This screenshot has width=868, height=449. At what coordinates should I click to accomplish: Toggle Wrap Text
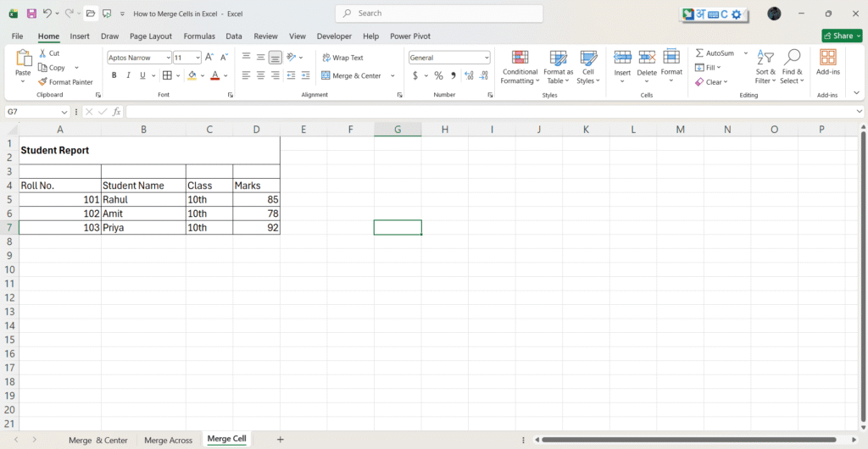342,58
